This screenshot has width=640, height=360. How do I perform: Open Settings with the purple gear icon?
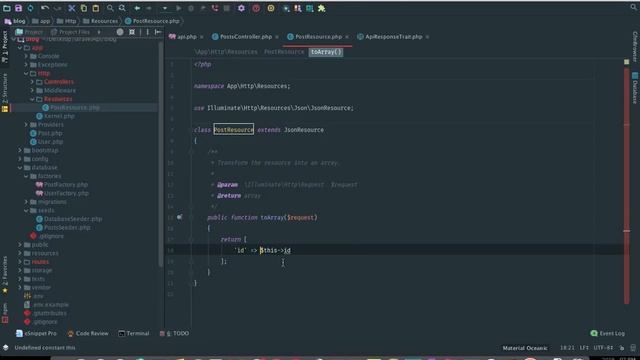(x=241, y=8)
